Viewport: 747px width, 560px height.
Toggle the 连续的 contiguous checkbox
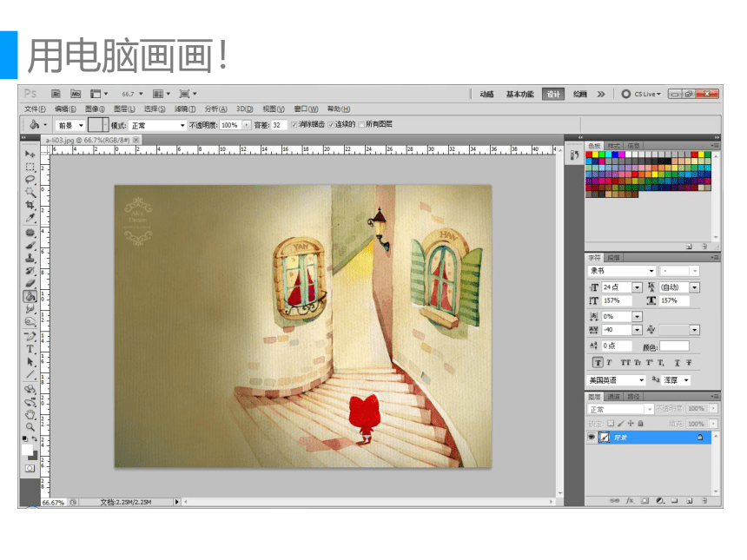point(331,125)
